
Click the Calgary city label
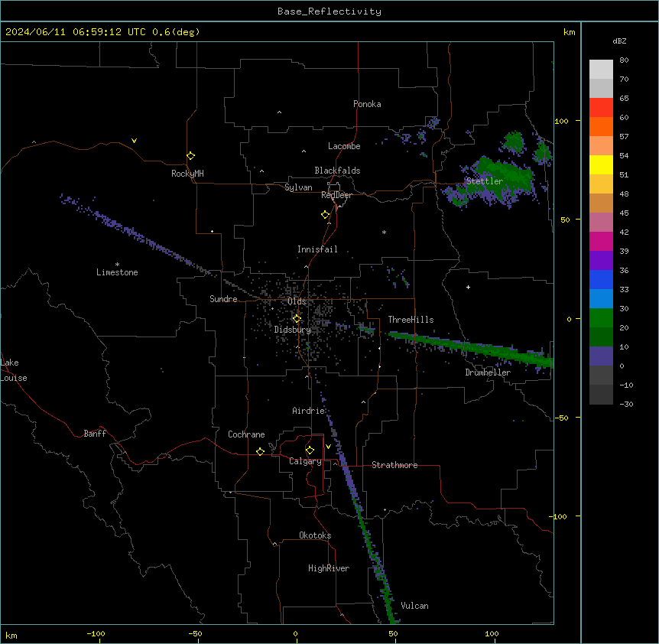(306, 461)
